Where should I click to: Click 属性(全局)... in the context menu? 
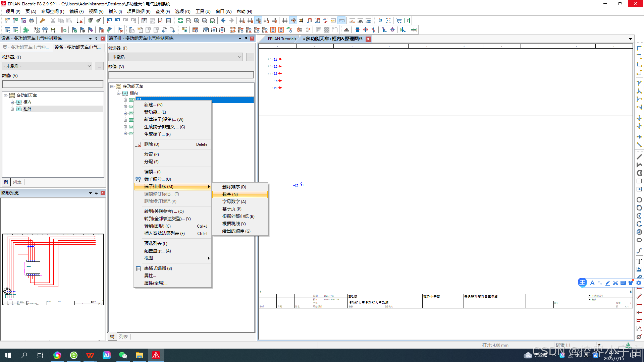(172, 283)
